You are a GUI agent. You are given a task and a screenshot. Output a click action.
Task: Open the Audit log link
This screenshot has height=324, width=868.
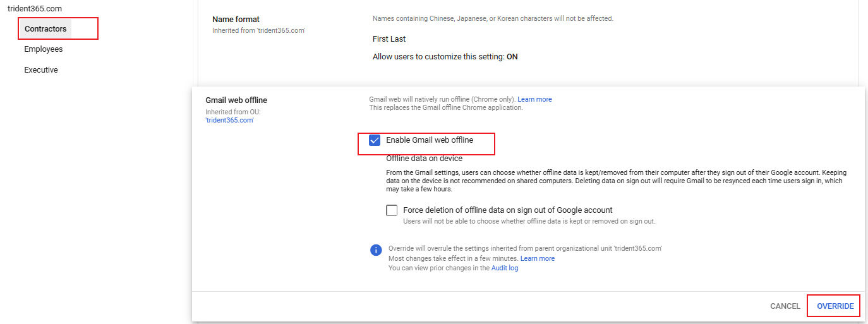pyautogui.click(x=504, y=268)
